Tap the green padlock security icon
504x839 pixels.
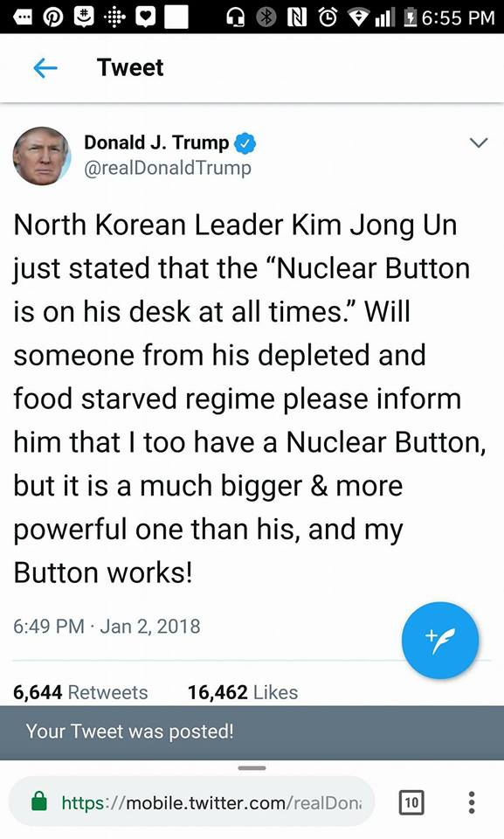tap(39, 801)
